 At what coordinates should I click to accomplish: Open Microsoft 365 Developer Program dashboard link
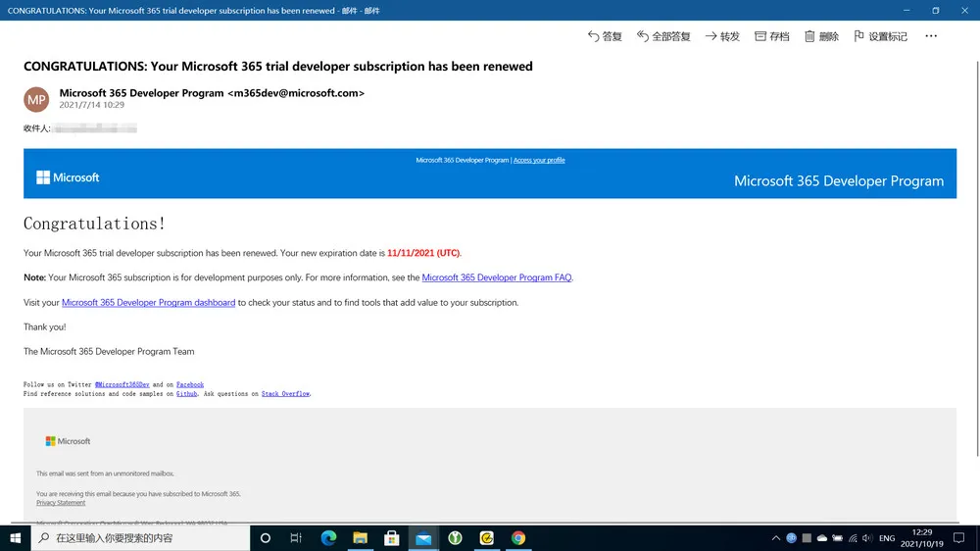tap(148, 303)
